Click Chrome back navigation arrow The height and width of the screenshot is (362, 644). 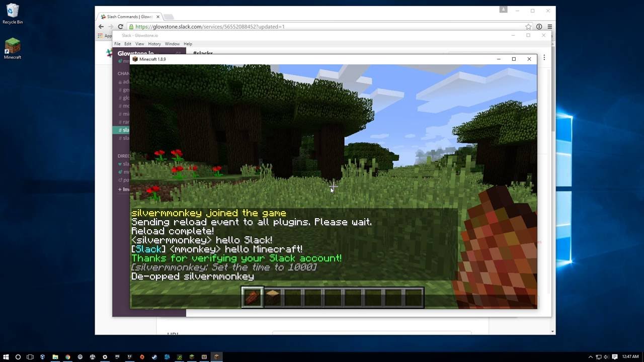pos(101,27)
